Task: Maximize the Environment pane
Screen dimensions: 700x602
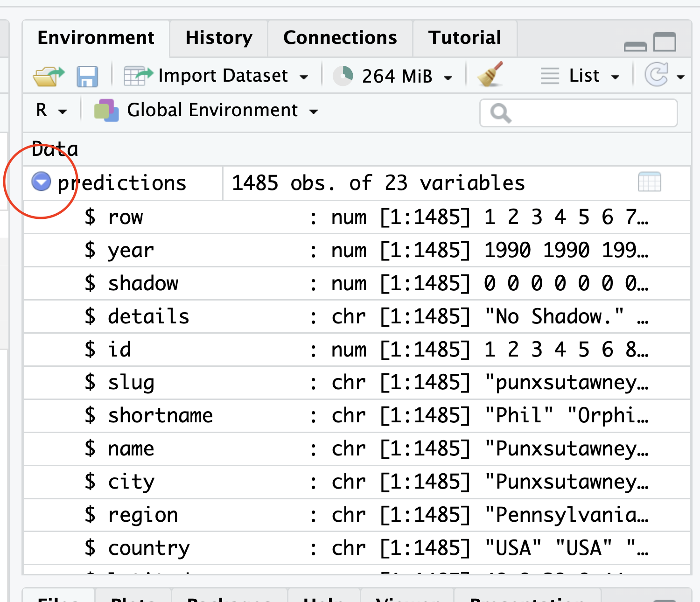Action: pyautogui.click(x=665, y=42)
